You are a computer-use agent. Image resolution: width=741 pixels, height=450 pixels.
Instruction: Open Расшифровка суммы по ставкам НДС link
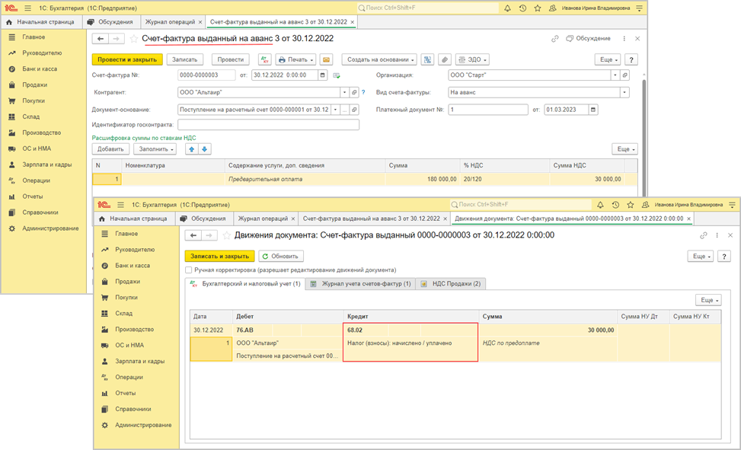click(x=144, y=138)
